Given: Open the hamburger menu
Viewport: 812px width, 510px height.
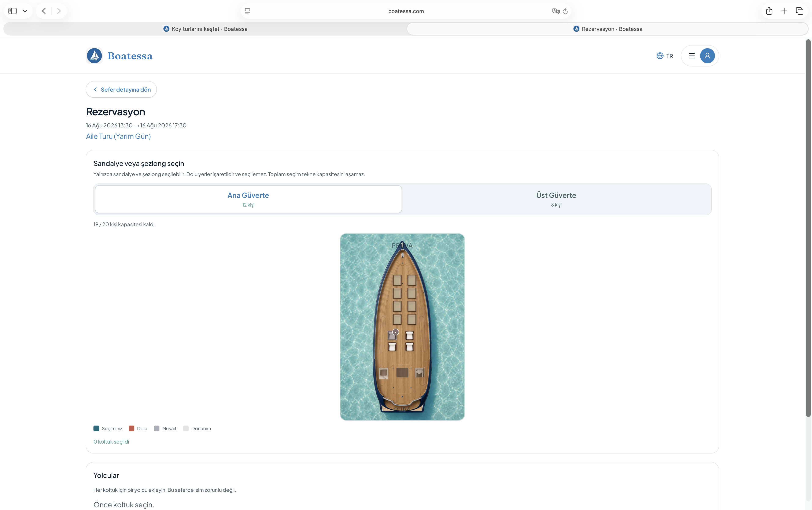Looking at the screenshot, I should click(692, 56).
